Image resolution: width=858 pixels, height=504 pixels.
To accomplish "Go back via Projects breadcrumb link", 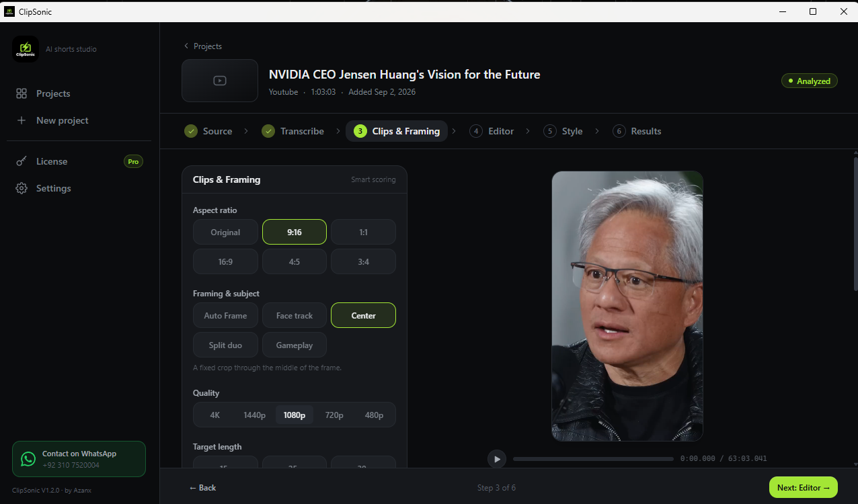I will [x=203, y=46].
